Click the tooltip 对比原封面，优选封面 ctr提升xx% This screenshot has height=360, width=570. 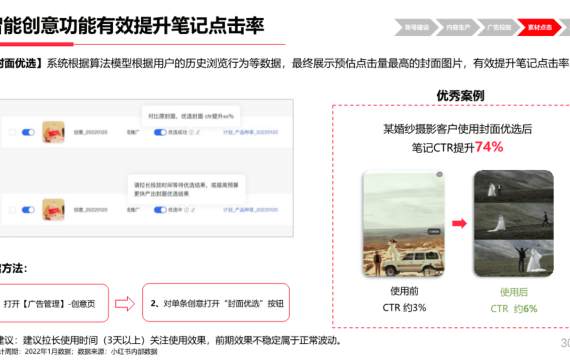point(191,116)
